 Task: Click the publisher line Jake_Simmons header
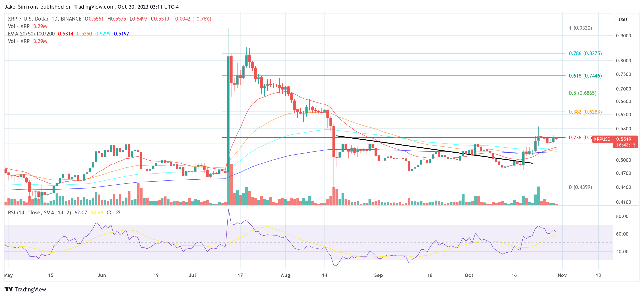point(91,7)
